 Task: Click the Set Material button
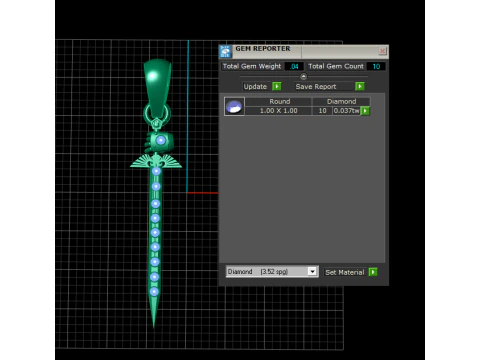point(345,272)
